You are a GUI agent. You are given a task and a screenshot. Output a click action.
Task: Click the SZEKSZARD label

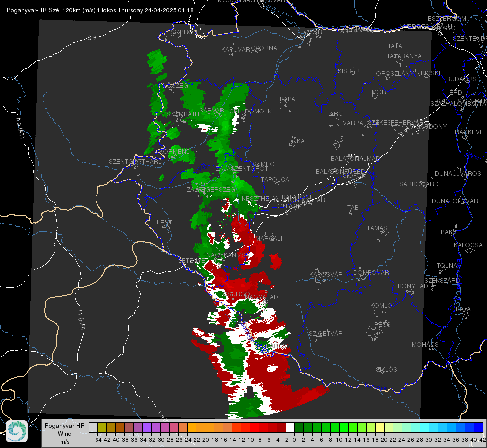point(442,281)
